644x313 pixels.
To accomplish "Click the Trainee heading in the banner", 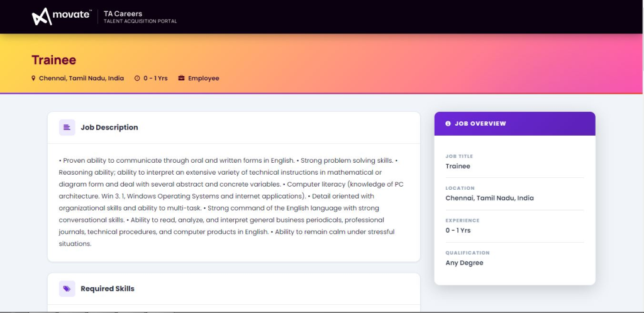I will (54, 60).
